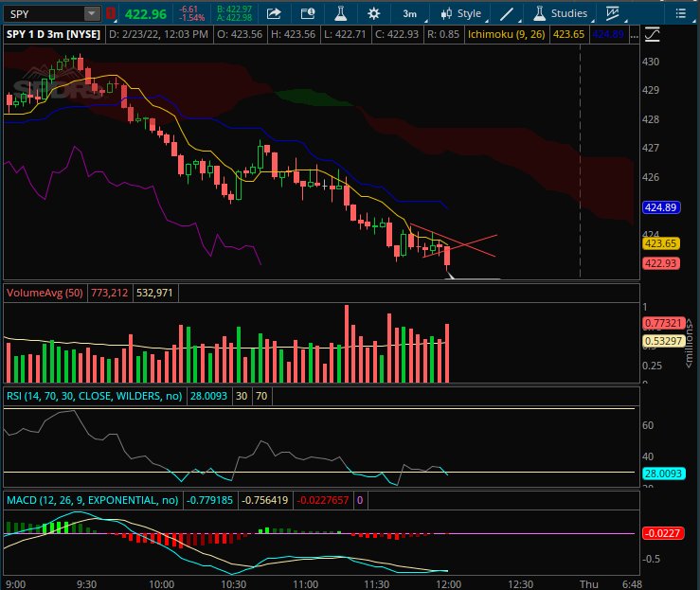The height and width of the screenshot is (590, 700).
Task: Click the date readout D: 2/23/22, 12:03 PM
Action: coord(158,34)
